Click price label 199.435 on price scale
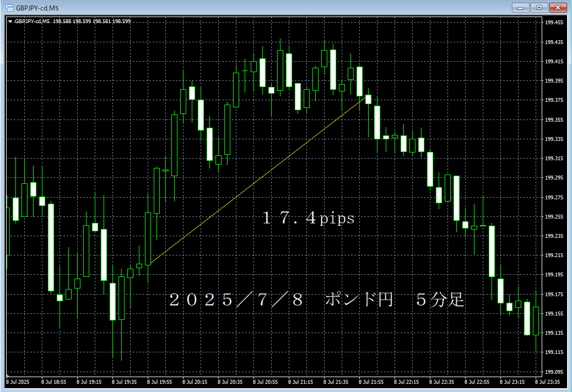The height and width of the screenshot is (392, 572). (554, 42)
